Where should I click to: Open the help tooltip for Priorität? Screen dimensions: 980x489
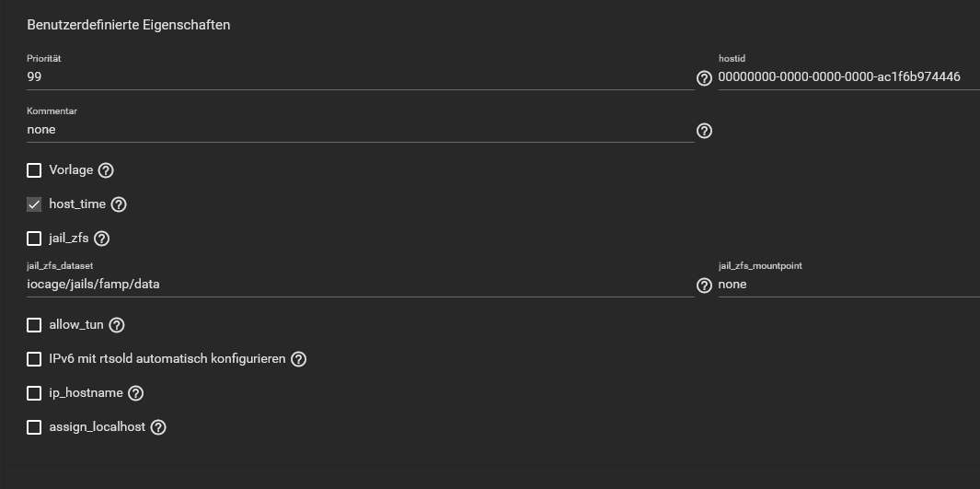(x=704, y=78)
